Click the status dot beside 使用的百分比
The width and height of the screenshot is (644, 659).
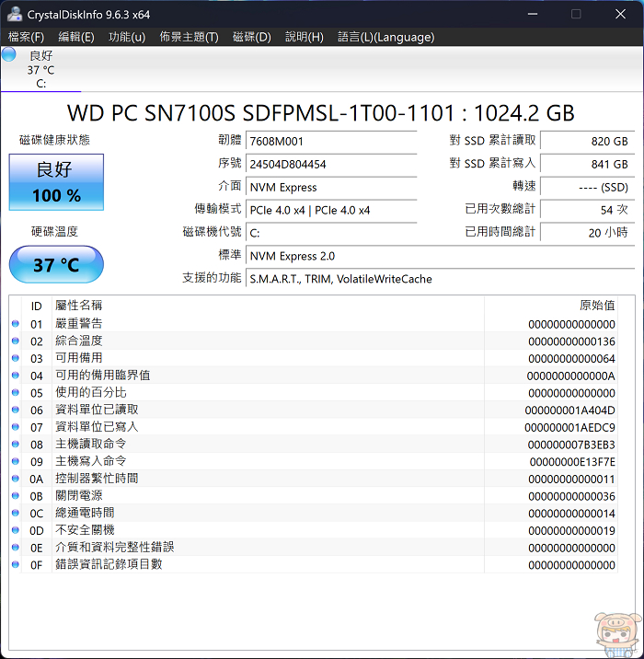click(x=16, y=393)
